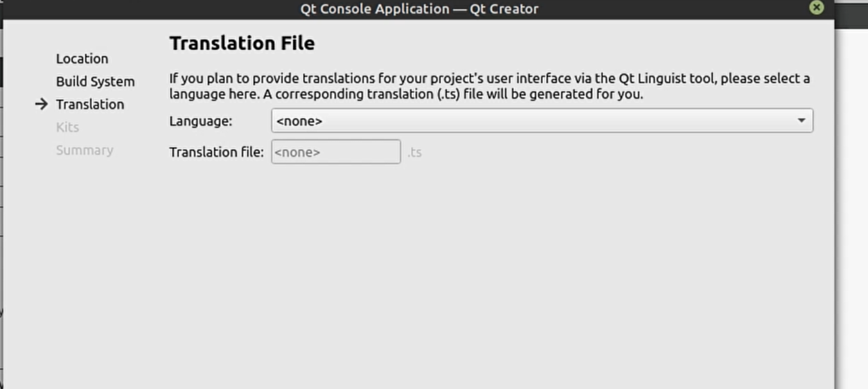868x389 pixels.
Task: Click the background window strip right of dialog
Action: (851, 208)
